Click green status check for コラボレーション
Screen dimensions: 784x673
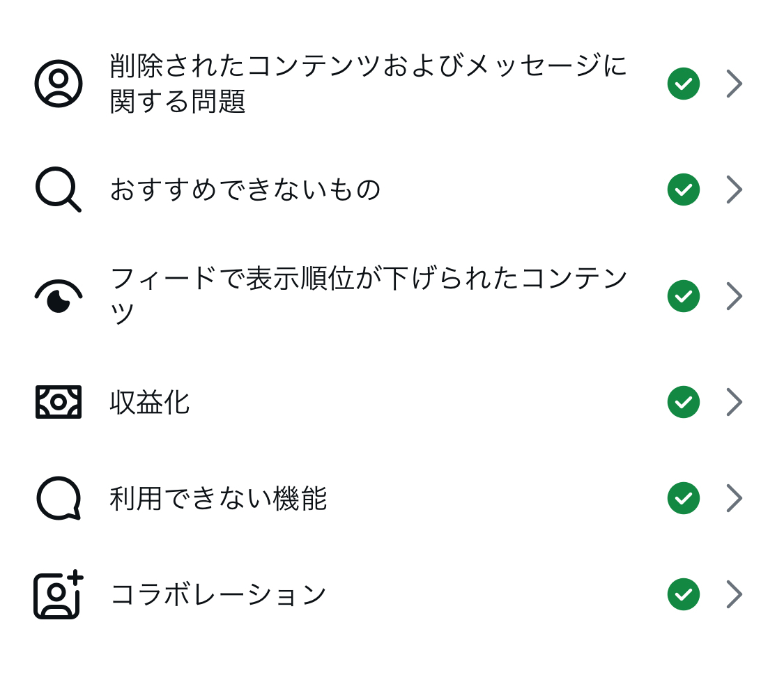(683, 594)
